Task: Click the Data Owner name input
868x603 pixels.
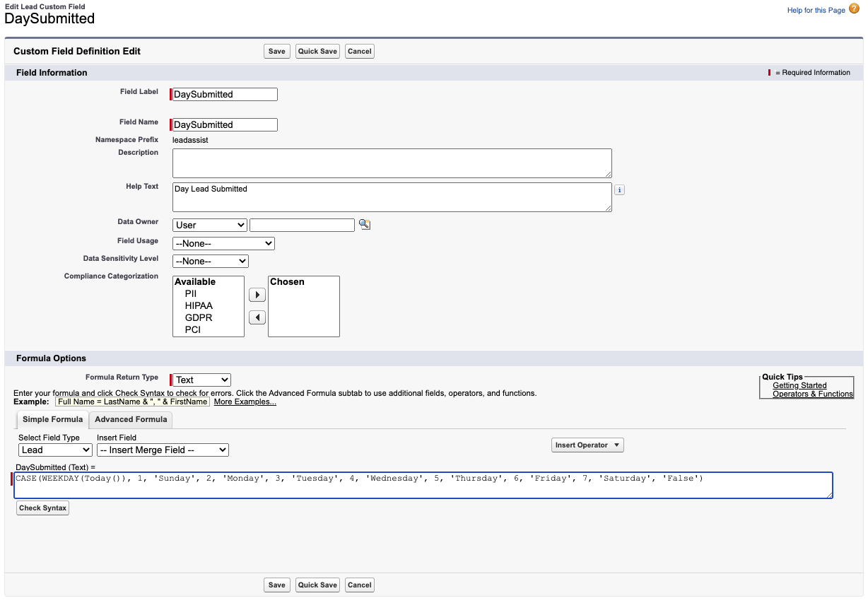Action: pyautogui.click(x=302, y=225)
